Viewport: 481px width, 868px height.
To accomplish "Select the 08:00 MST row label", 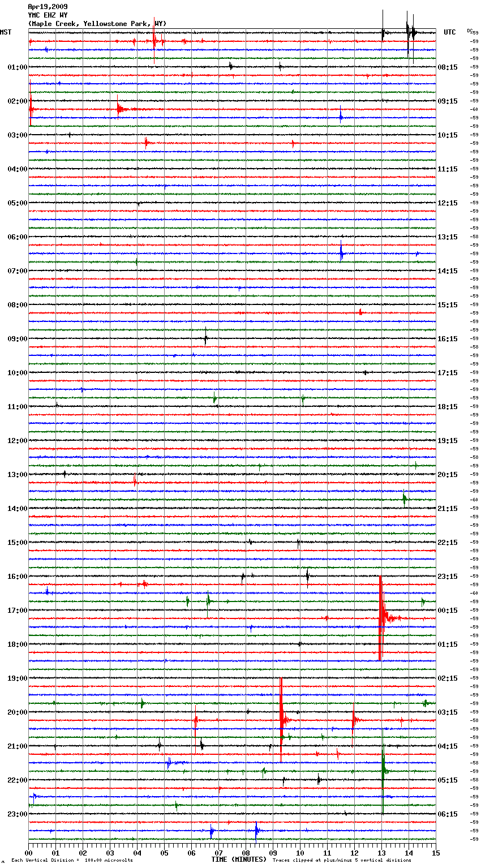I will [x=18, y=305].
